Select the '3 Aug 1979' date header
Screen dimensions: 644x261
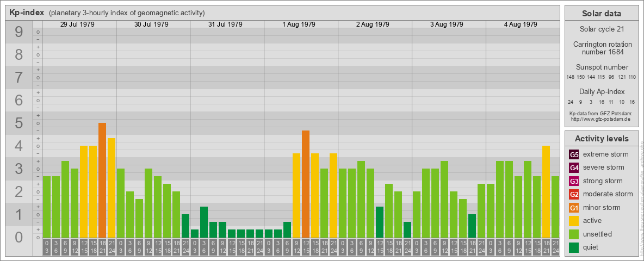447,24
